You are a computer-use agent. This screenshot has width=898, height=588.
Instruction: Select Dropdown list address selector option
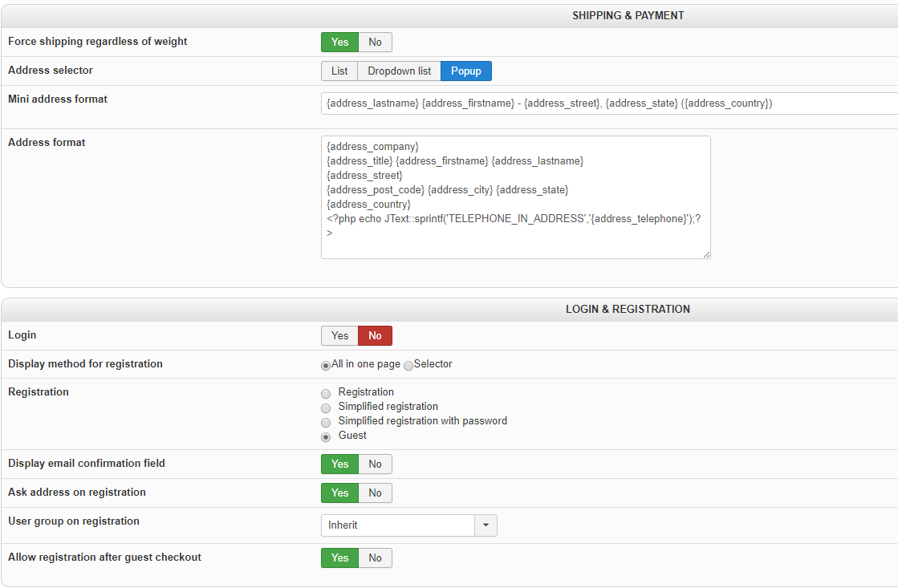[x=399, y=71]
